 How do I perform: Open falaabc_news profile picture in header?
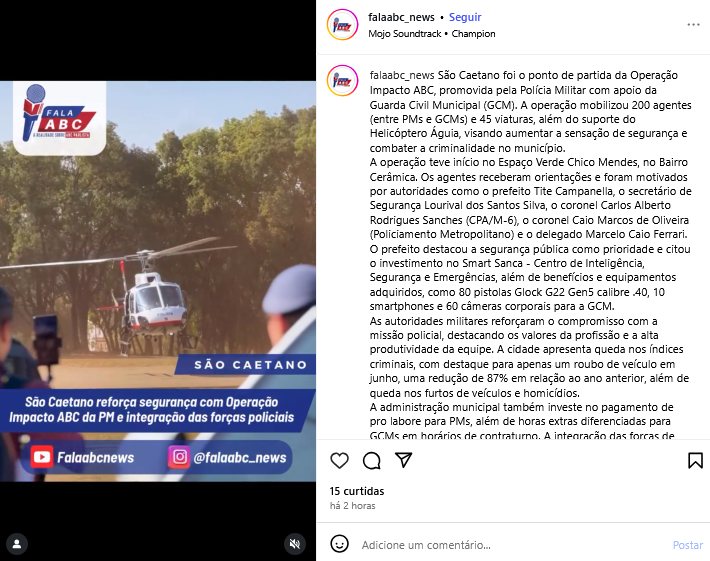(x=342, y=25)
